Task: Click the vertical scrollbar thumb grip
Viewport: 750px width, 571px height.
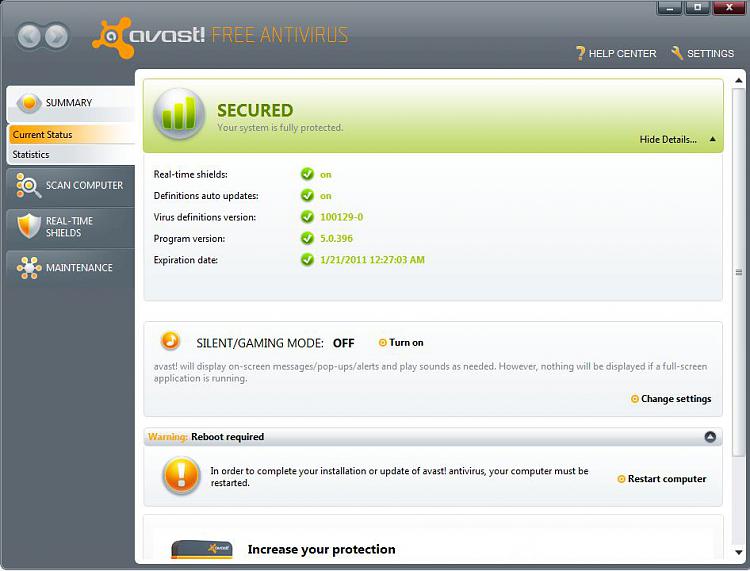Action: pyautogui.click(x=739, y=272)
